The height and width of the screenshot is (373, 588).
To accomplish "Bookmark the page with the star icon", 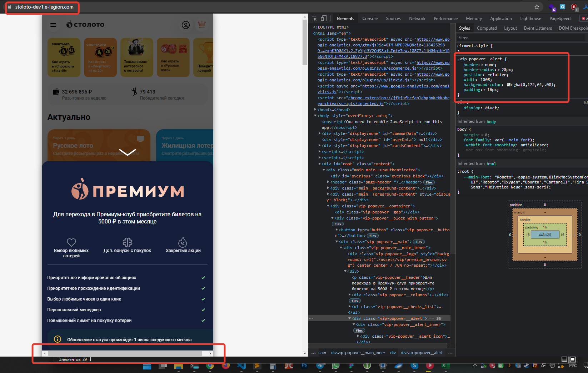I will point(537,7).
